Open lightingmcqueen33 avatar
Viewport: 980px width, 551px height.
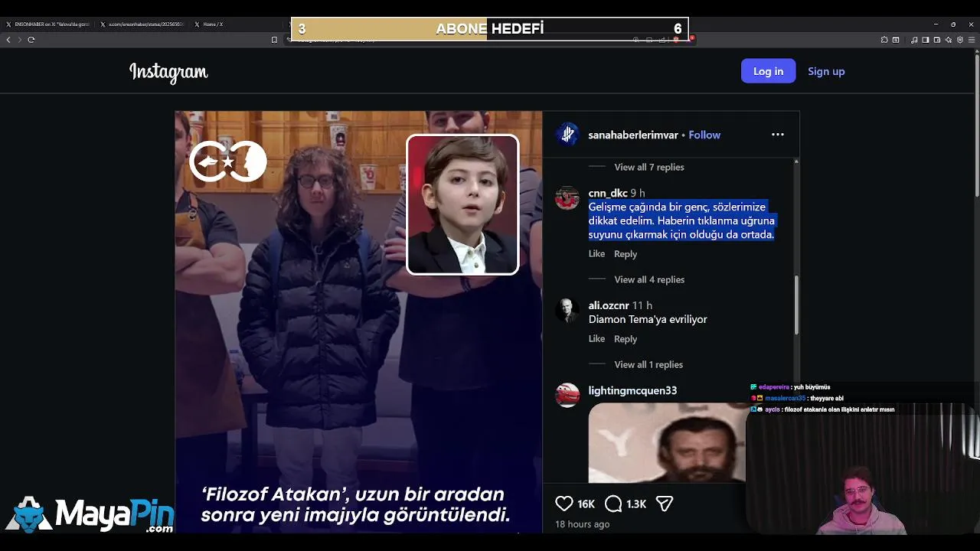567,395
